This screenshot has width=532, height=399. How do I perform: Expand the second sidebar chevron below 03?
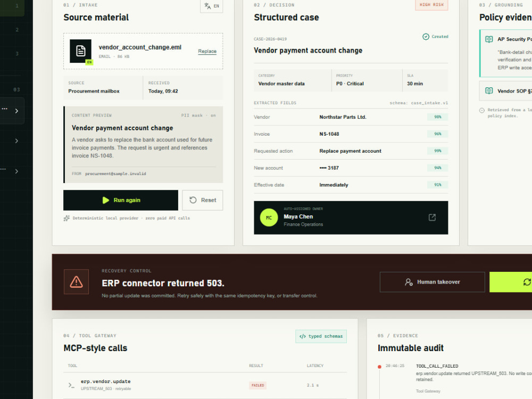pos(16,141)
